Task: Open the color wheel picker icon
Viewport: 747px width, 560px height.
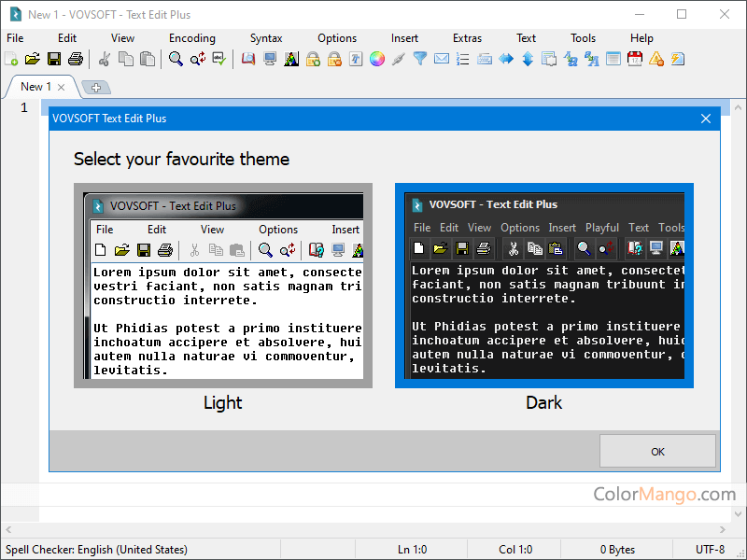Action: coord(377,59)
